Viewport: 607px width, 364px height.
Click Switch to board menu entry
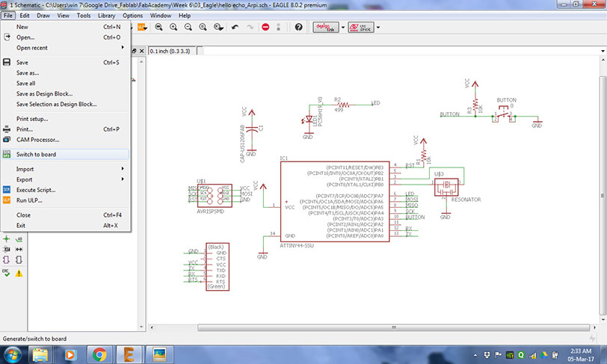[x=66, y=154]
